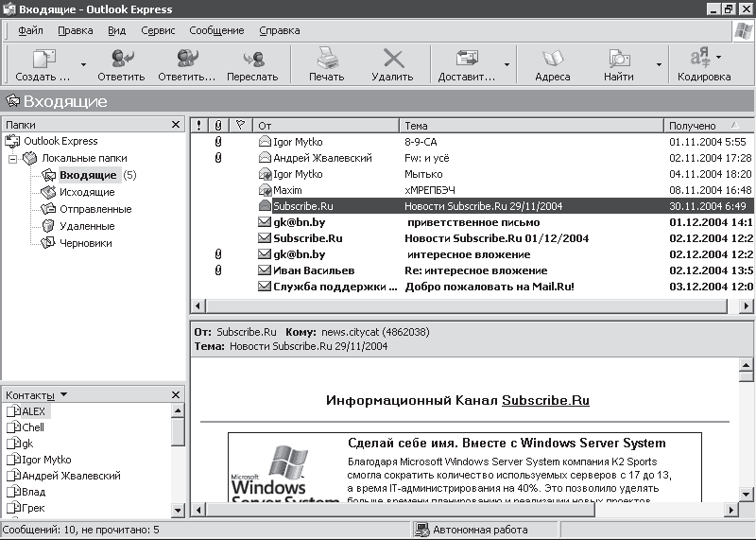Open the Контакты dropdown menu arrow
This screenshot has height=540, width=756.
click(x=63, y=394)
